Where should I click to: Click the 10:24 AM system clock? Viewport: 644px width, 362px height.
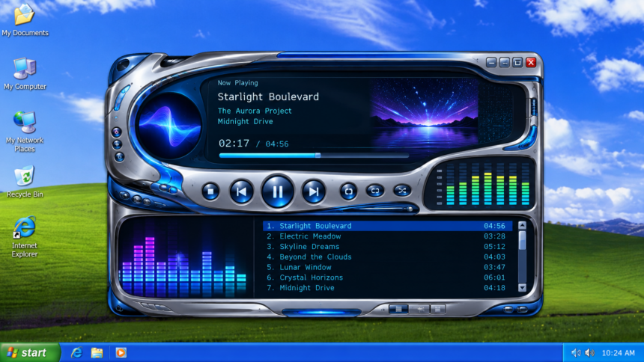tap(618, 353)
